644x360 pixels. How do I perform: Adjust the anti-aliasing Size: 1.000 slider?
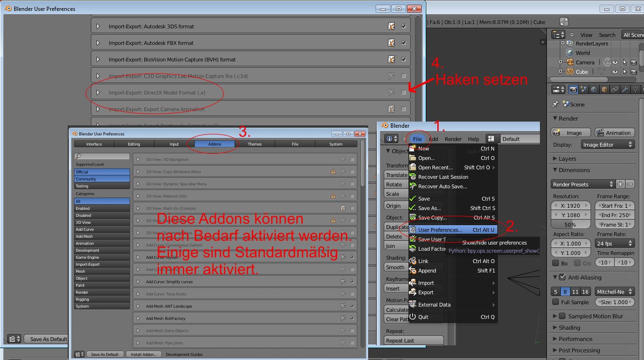(x=614, y=302)
